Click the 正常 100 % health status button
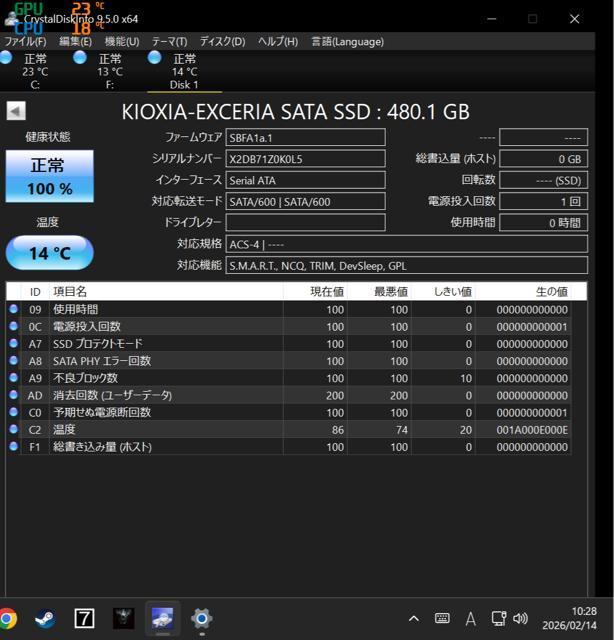Screen dimensions: 614x640 pos(49,176)
